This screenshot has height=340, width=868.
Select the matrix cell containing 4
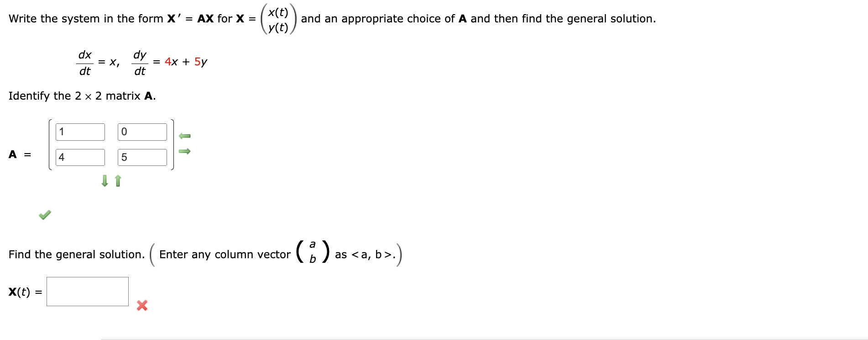[x=79, y=157]
